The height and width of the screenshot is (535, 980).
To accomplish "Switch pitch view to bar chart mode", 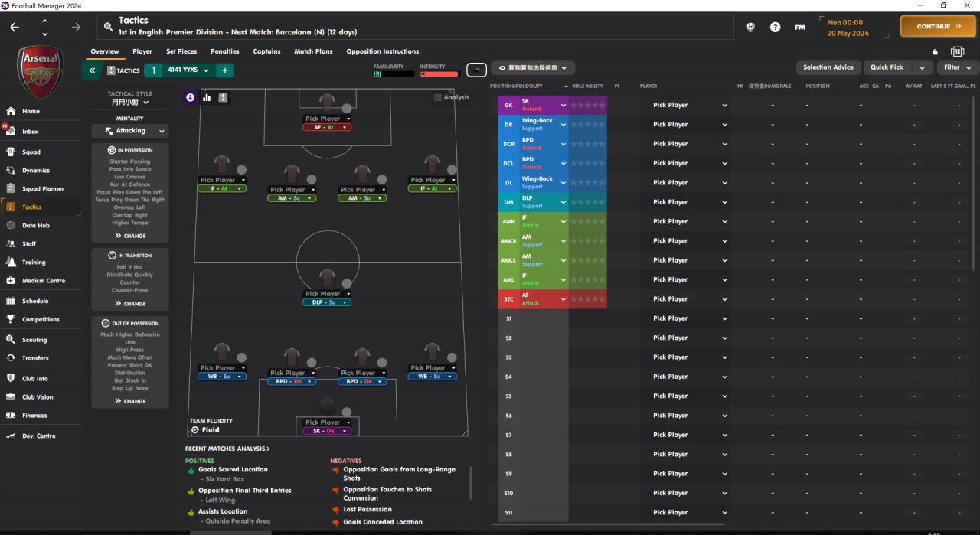I will point(207,97).
